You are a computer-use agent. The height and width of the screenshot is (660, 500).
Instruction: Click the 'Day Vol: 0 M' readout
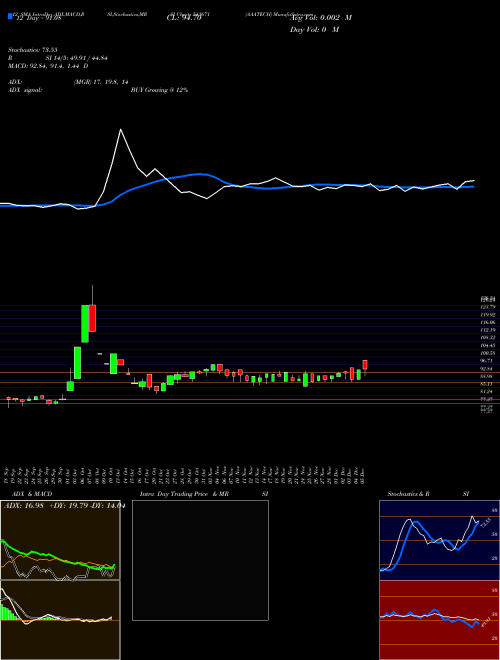coord(314,29)
